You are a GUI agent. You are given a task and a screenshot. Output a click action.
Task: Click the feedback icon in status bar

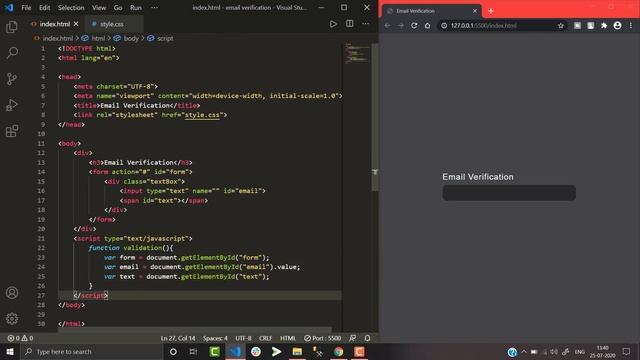pyautogui.click(x=353, y=338)
